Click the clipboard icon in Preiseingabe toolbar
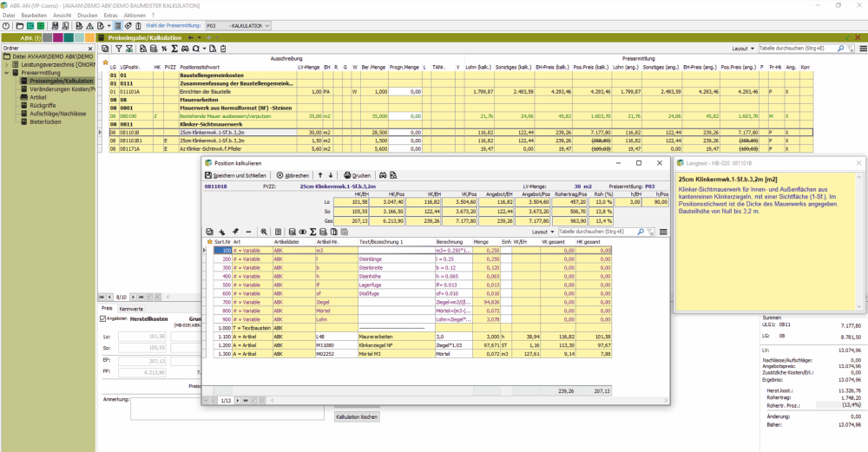Screen dimensions: 868x452 coord(223,49)
